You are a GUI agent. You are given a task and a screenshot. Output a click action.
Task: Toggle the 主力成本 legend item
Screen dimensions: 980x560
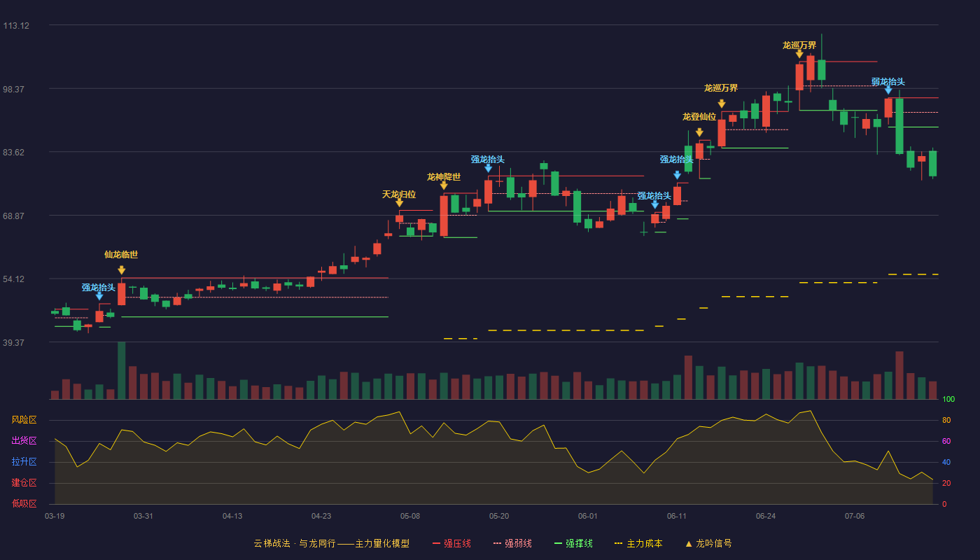[638, 543]
